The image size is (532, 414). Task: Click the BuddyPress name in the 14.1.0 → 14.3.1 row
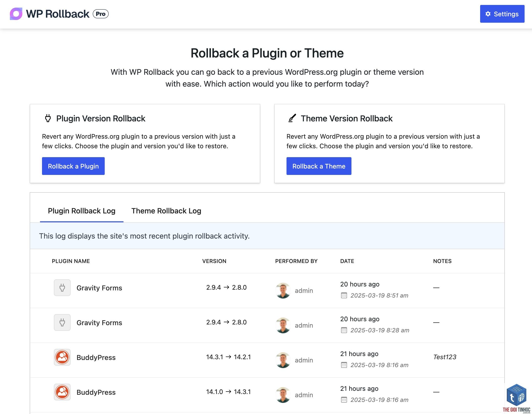point(96,392)
